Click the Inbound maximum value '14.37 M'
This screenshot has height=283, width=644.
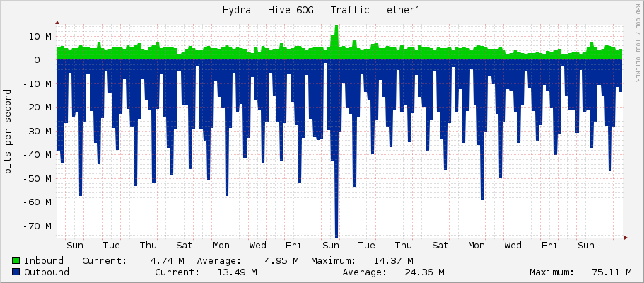click(x=394, y=260)
